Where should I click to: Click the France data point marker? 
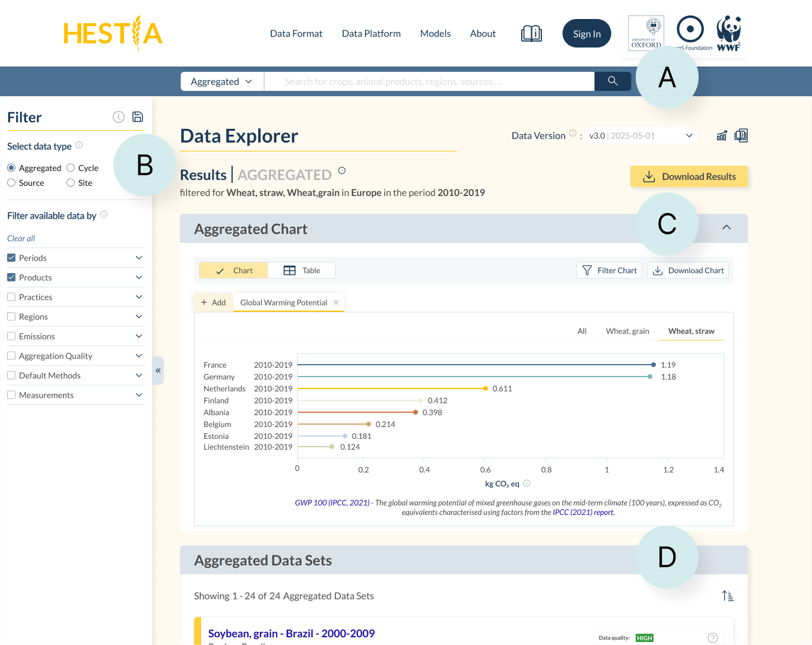coord(654,365)
